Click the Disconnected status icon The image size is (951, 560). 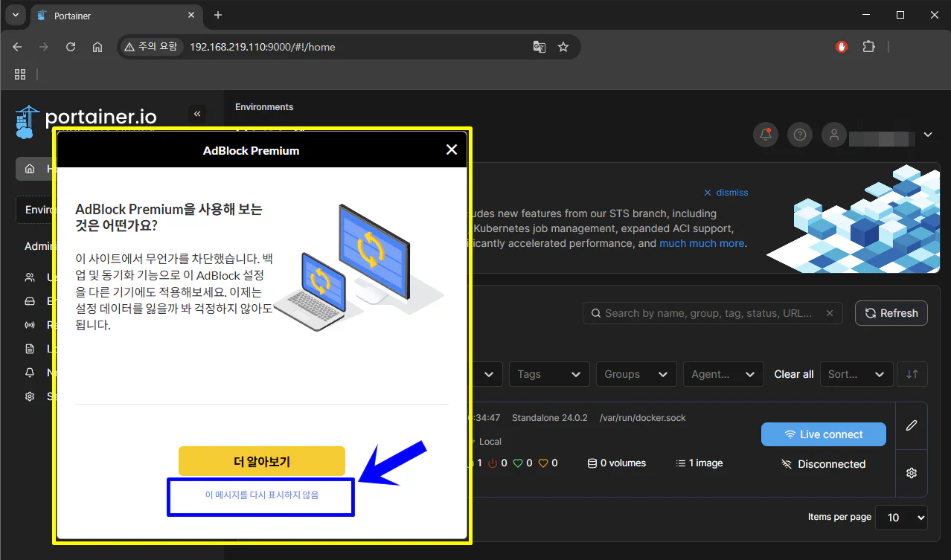pyautogui.click(x=787, y=464)
